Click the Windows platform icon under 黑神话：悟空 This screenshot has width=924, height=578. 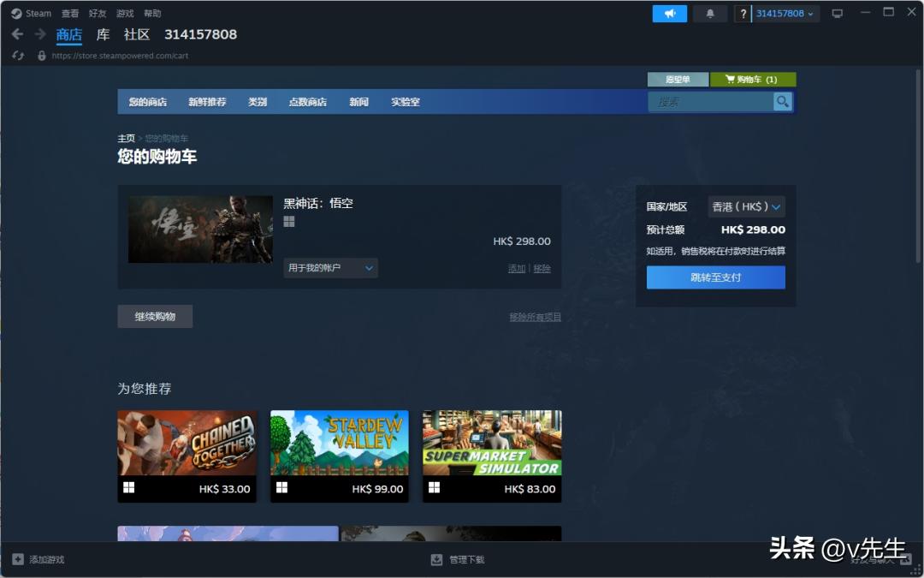point(289,222)
